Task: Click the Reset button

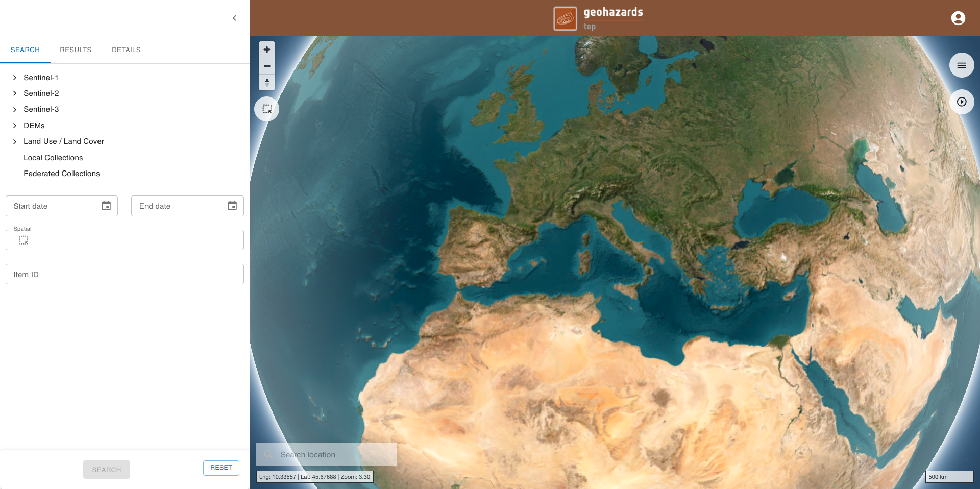Action: pyautogui.click(x=221, y=468)
